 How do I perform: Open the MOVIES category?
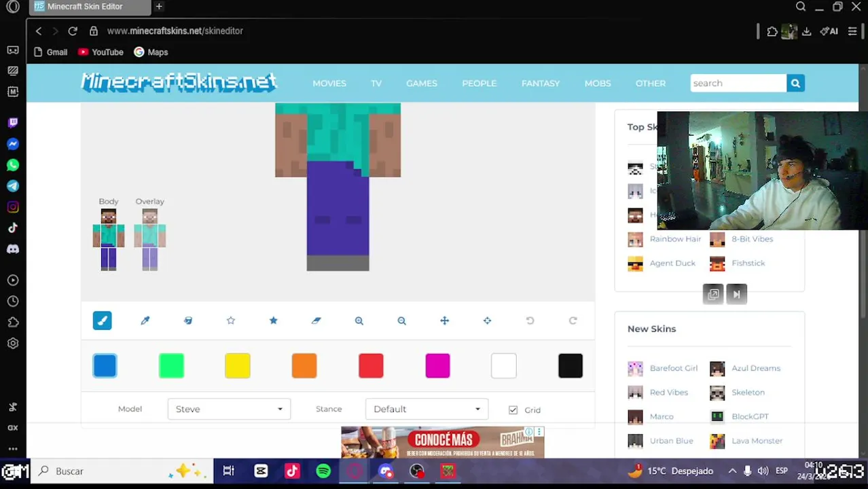[x=329, y=83]
